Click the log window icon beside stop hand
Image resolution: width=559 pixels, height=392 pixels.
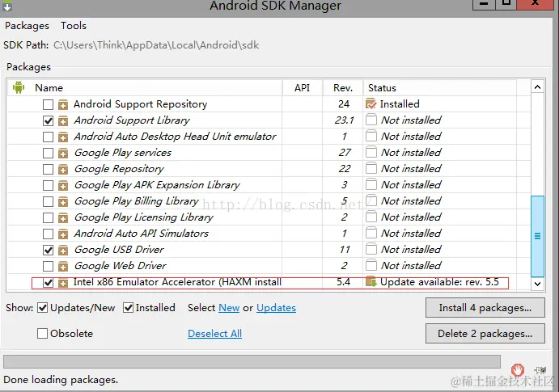point(540,370)
